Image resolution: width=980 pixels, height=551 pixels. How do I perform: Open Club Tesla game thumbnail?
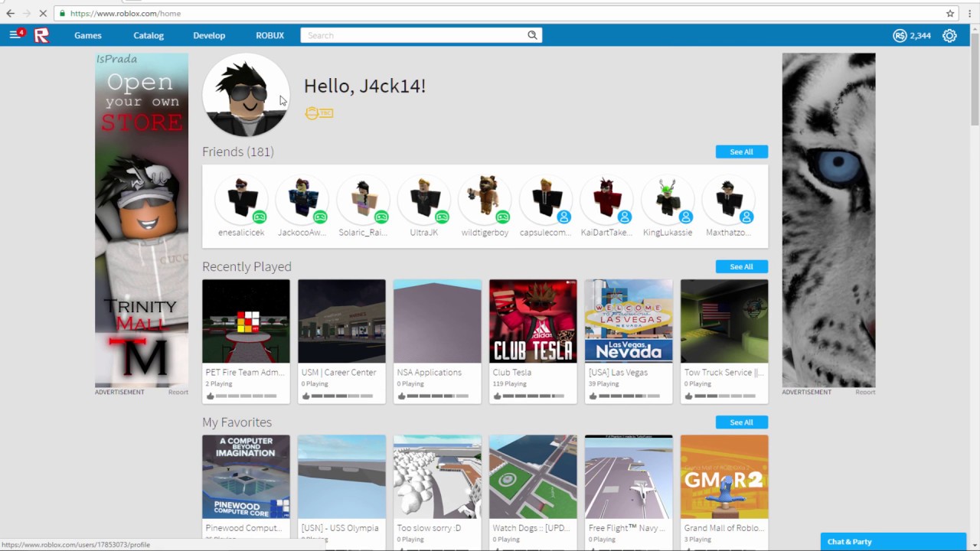(x=533, y=321)
